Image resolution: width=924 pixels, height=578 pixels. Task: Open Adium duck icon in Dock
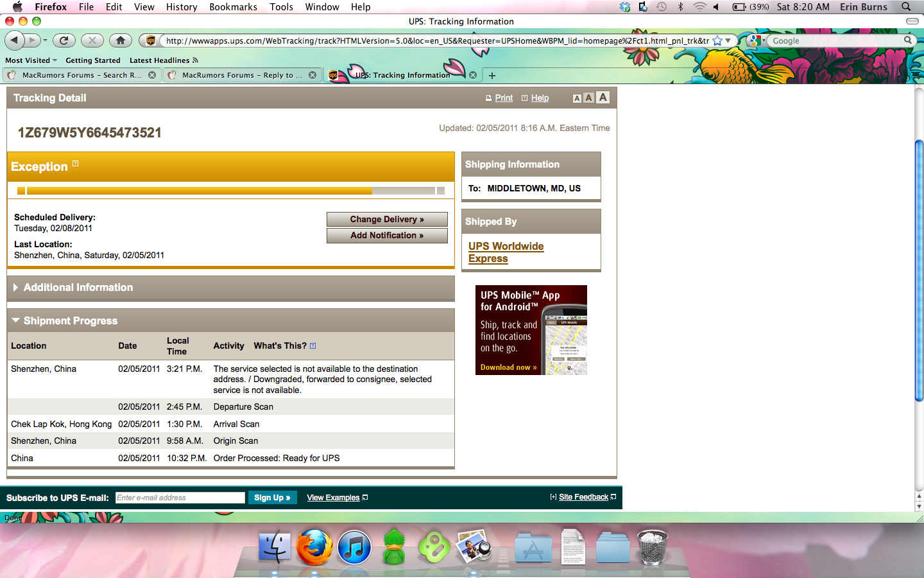(394, 547)
